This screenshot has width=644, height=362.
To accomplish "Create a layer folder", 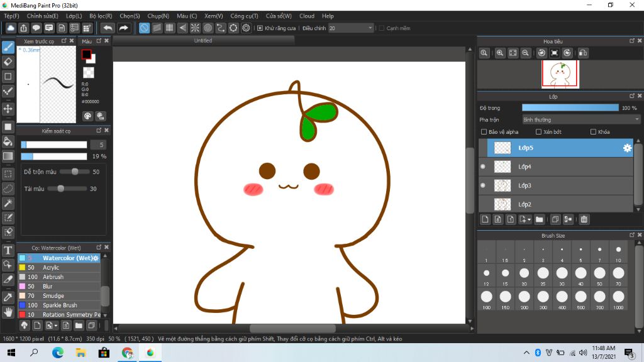I will pyautogui.click(x=539, y=219).
